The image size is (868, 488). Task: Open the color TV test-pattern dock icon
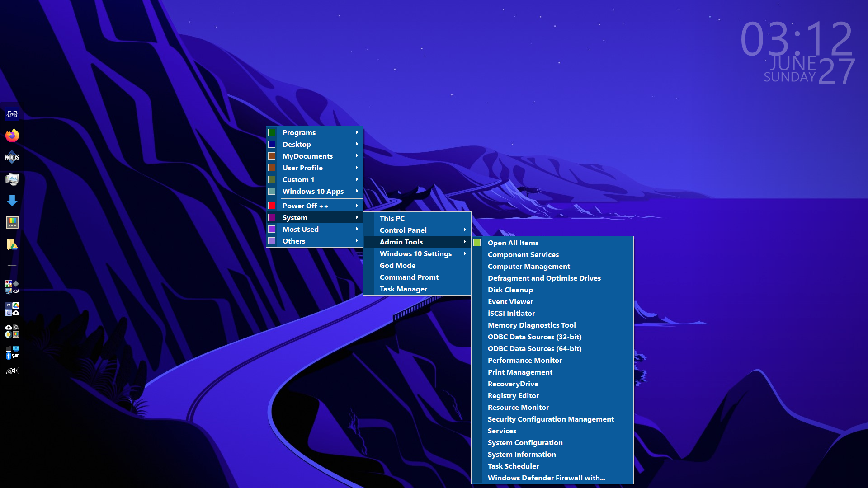click(12, 222)
